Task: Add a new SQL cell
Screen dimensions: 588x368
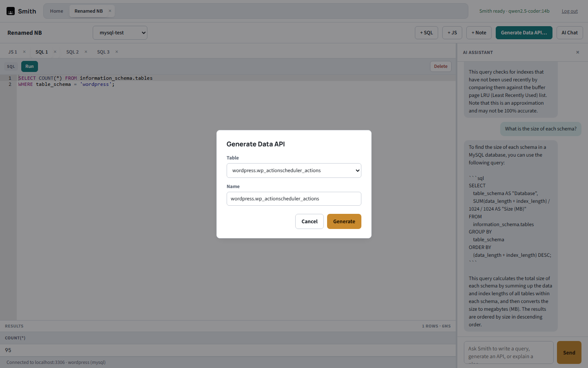Action: (x=427, y=33)
